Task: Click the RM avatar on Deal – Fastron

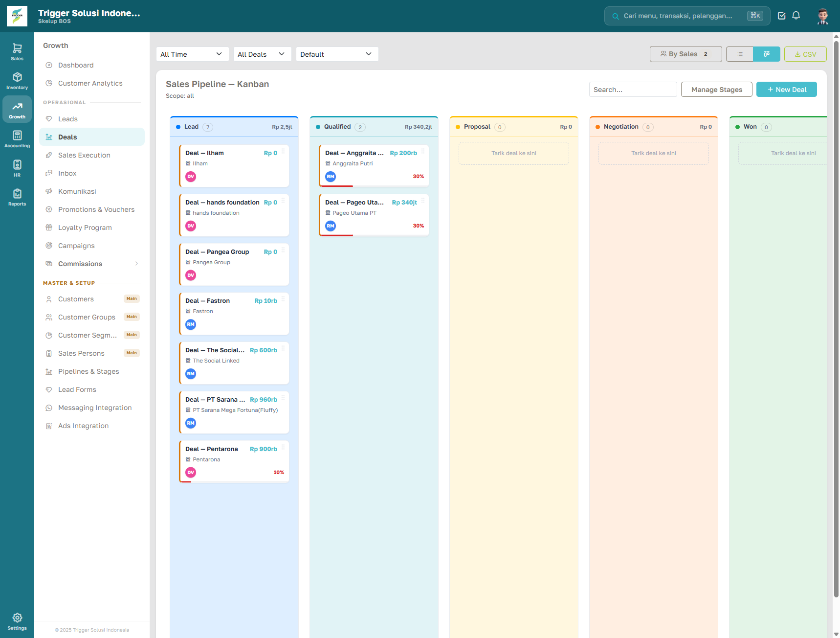Action: click(x=191, y=324)
